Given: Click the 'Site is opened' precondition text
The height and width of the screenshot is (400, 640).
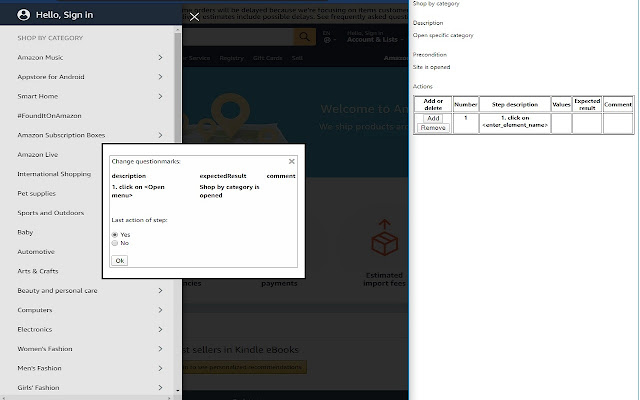Looking at the screenshot, I should [x=431, y=67].
